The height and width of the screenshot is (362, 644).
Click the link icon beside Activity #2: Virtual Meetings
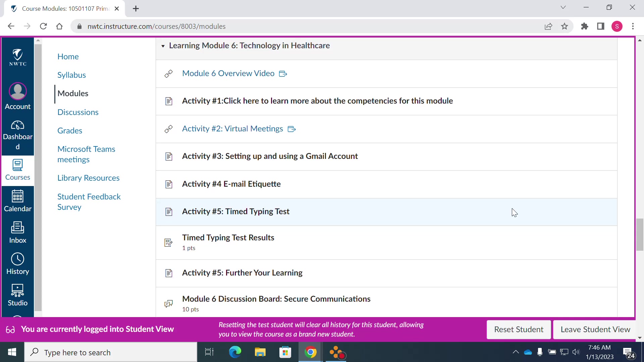coord(169,129)
